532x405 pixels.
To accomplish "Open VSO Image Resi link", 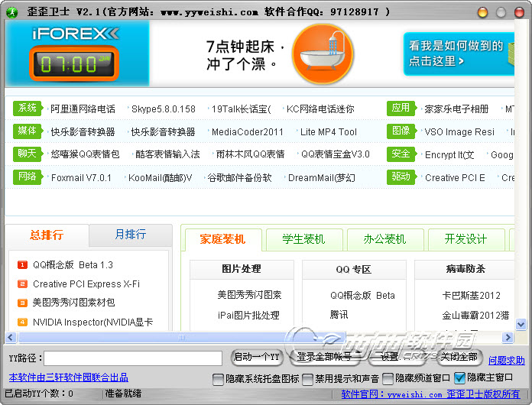I will [459, 131].
